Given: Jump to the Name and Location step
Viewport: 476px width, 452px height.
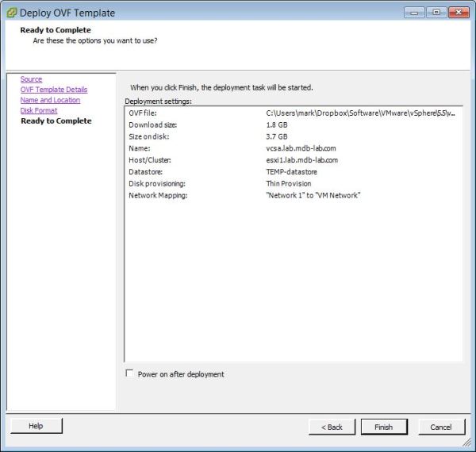Looking at the screenshot, I should (50, 100).
